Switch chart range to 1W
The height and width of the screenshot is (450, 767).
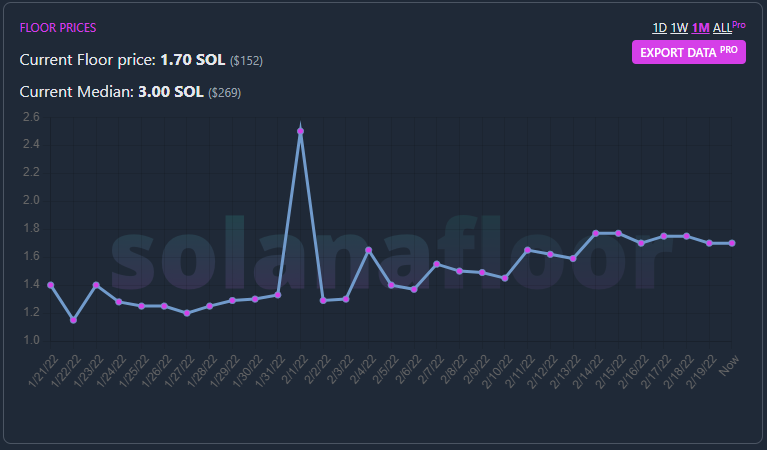point(679,28)
